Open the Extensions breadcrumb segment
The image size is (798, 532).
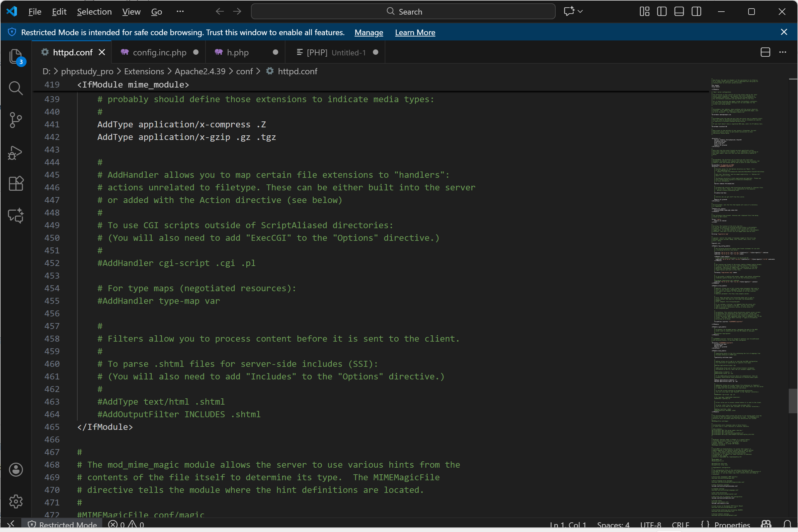click(x=144, y=71)
